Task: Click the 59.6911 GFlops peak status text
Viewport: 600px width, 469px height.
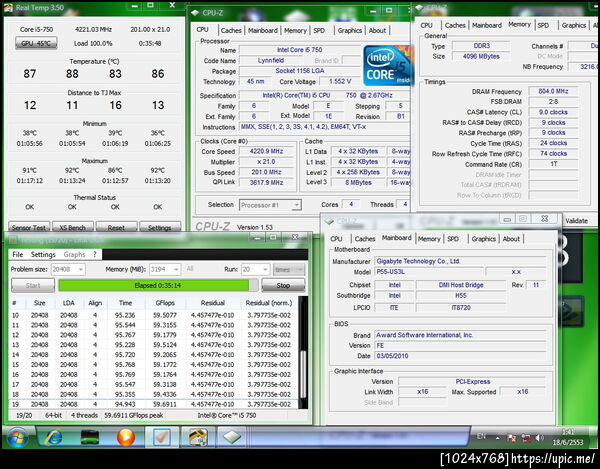Action: [x=134, y=415]
